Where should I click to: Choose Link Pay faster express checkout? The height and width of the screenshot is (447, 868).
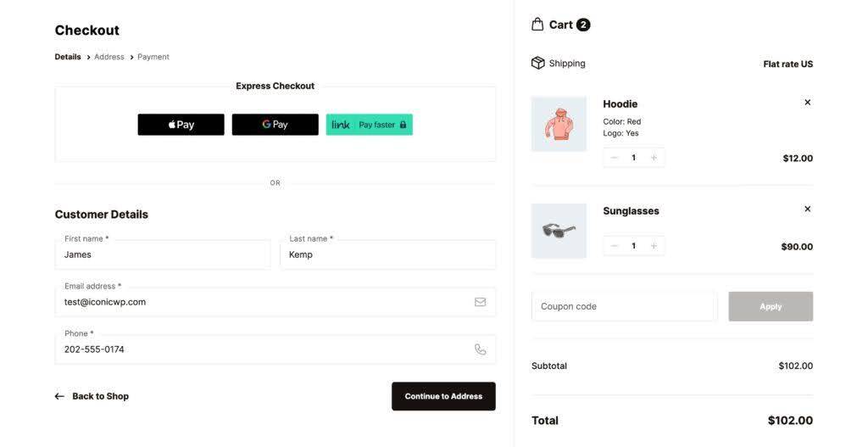pos(369,125)
